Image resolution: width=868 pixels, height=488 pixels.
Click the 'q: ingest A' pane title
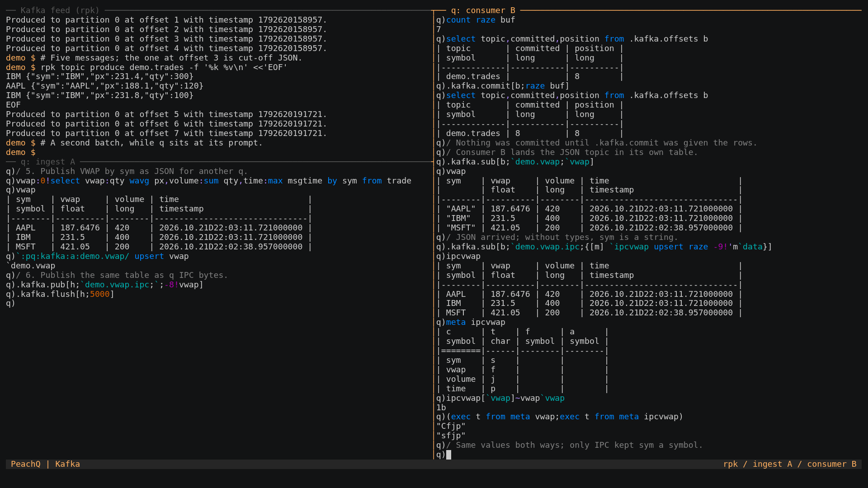click(x=47, y=162)
